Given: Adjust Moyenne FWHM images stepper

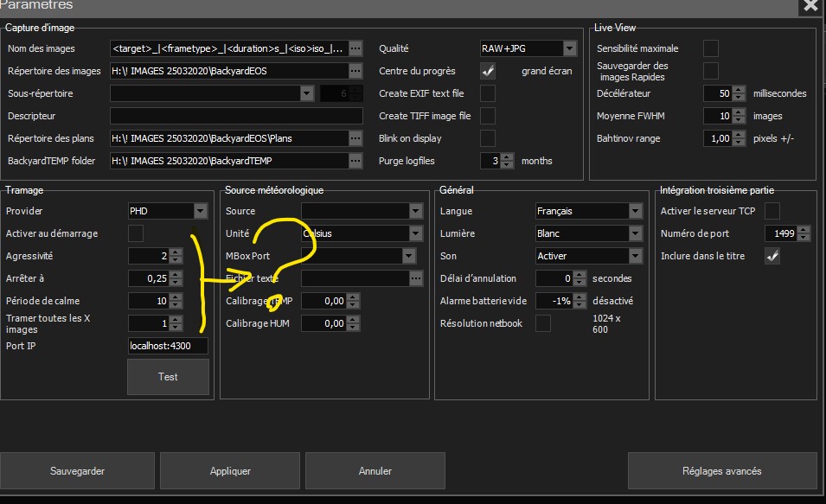Looking at the screenshot, I should (x=740, y=116).
